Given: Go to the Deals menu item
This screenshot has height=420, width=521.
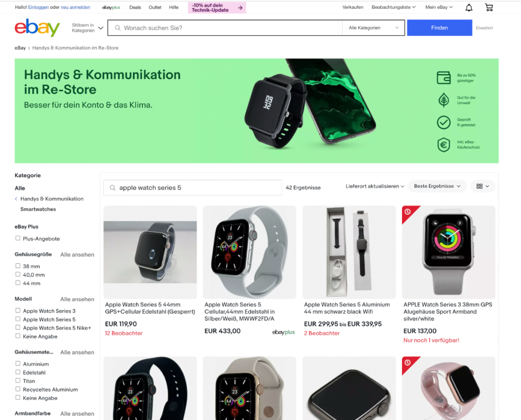Looking at the screenshot, I should point(135,7).
